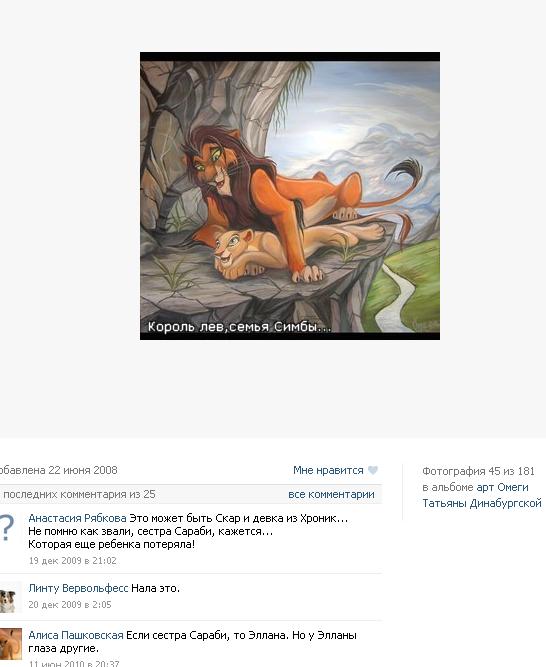This screenshot has height=667, width=546.
Task: Click the timestamp 20 дек 2009 в 2:05
Action: click(x=70, y=604)
